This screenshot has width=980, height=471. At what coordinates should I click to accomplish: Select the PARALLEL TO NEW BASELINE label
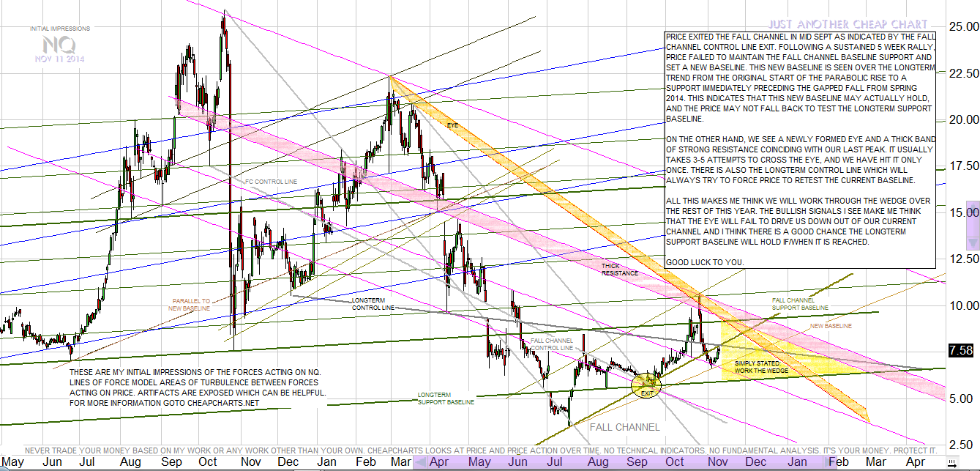click(x=191, y=304)
